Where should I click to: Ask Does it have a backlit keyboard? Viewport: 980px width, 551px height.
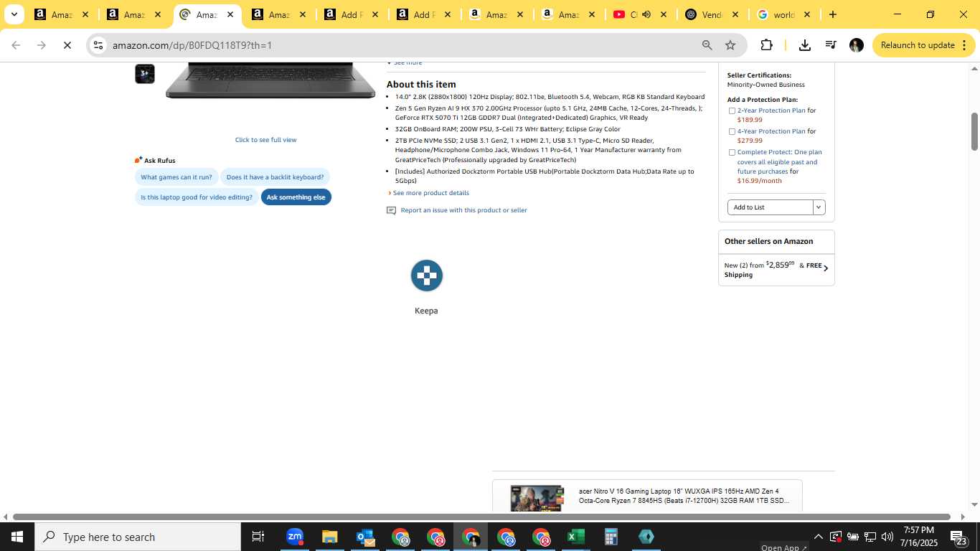tap(275, 177)
